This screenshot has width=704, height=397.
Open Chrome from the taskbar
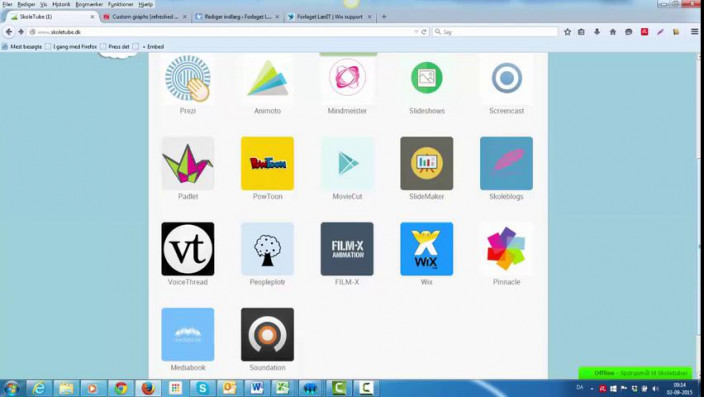(x=120, y=388)
